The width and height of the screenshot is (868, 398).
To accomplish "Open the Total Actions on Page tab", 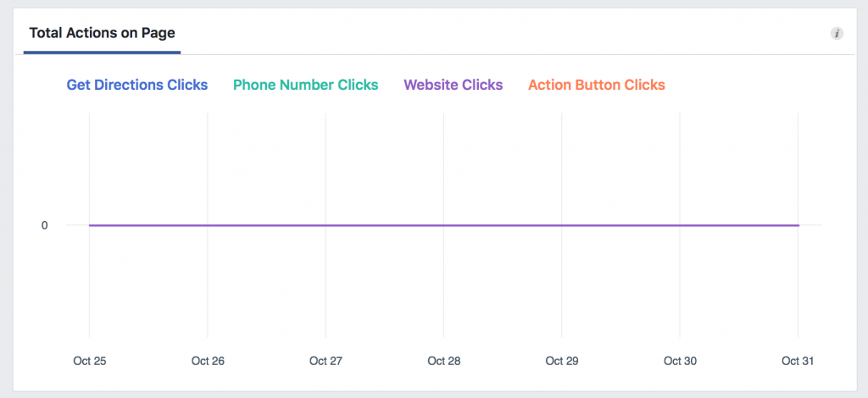I will (x=102, y=33).
